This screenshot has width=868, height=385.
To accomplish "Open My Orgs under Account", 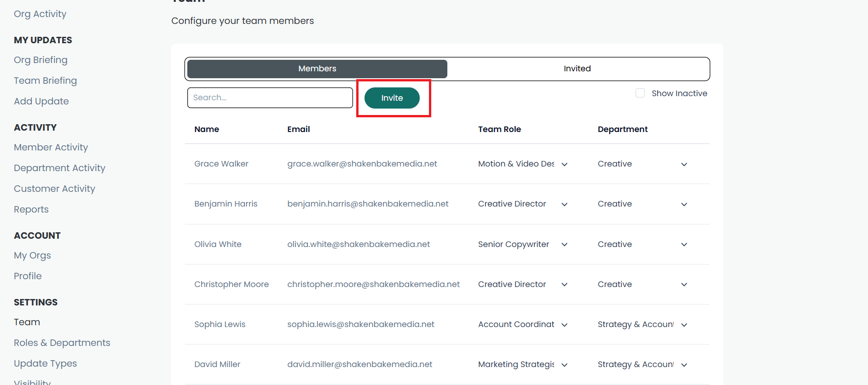I will [x=32, y=255].
